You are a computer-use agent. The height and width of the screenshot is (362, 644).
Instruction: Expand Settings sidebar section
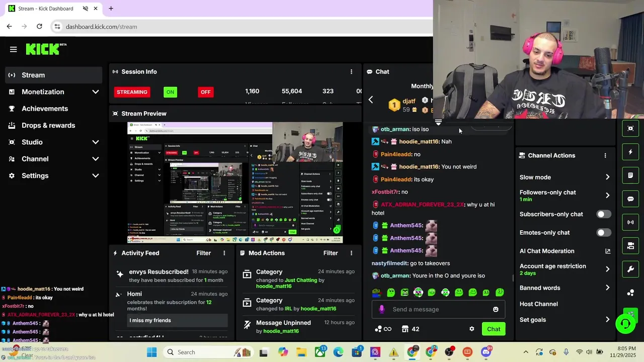click(x=96, y=175)
